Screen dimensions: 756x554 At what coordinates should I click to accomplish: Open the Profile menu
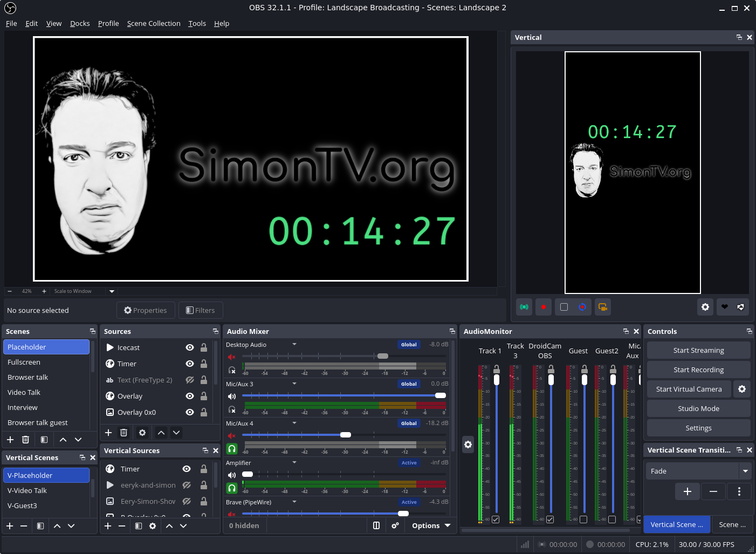click(108, 23)
